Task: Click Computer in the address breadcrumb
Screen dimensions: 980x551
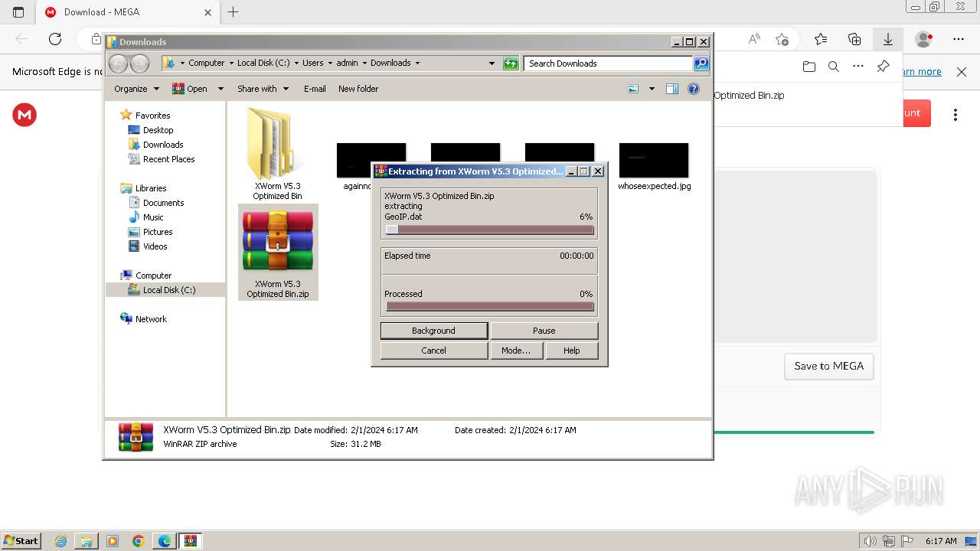Action: [x=207, y=64]
